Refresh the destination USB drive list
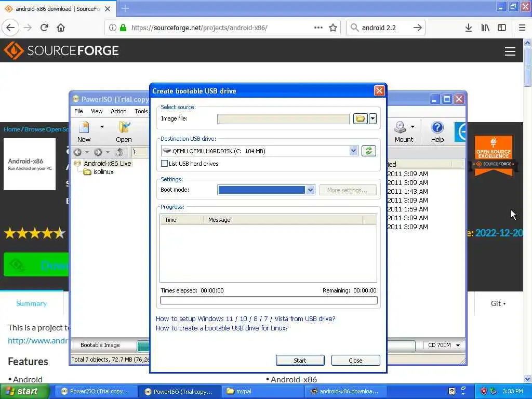 (x=369, y=151)
